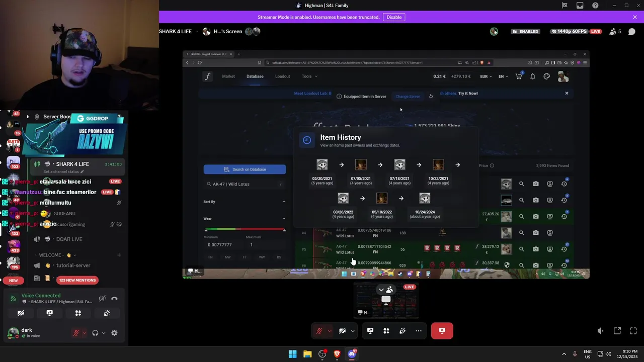Enter fullscreen stream view
The width and height of the screenshot is (644, 362).
(x=633, y=331)
